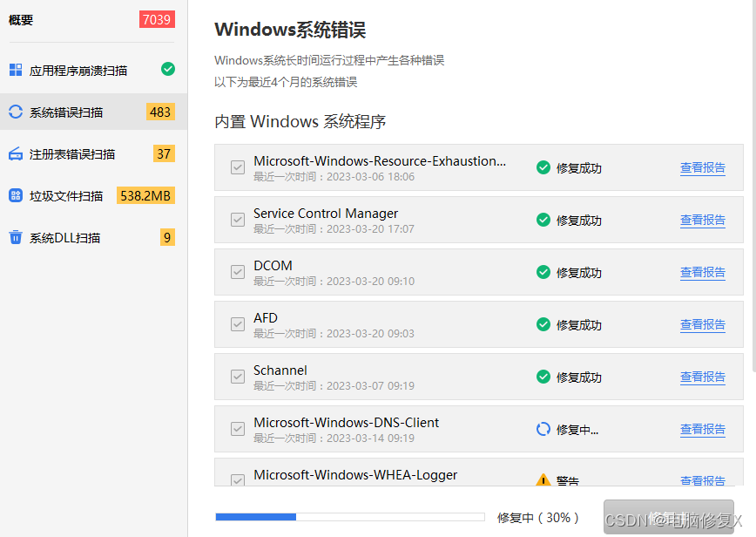
Task: Click the 内置 Windows 系统程序 section heading
Action: pyautogui.click(x=300, y=121)
